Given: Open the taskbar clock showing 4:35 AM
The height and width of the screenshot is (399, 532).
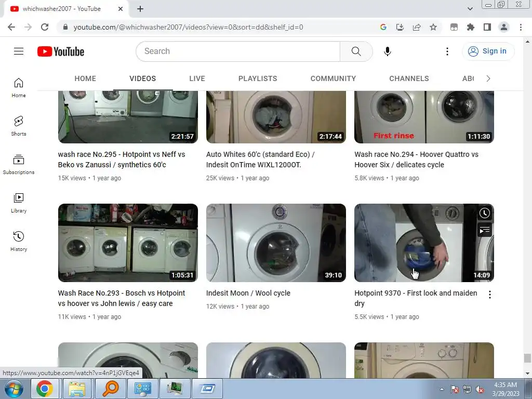Looking at the screenshot, I should pos(506,389).
